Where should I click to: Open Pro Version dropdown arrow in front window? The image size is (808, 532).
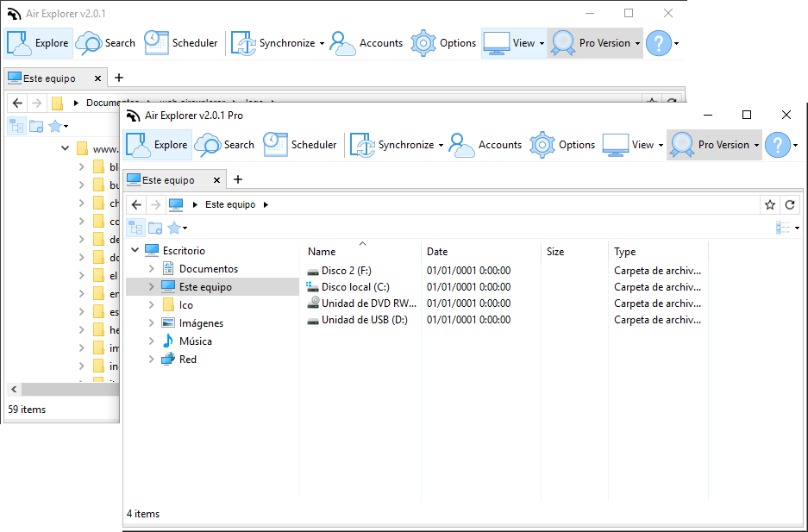pyautogui.click(x=756, y=145)
